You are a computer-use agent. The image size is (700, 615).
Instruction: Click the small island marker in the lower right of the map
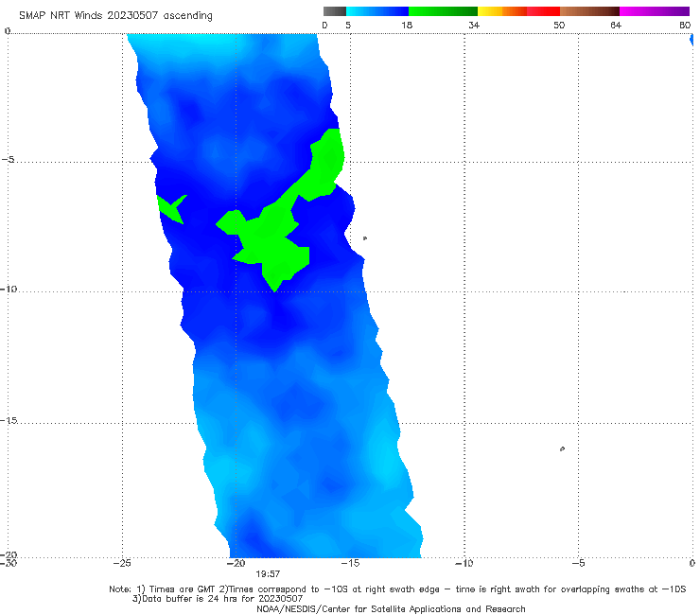pyautogui.click(x=562, y=448)
